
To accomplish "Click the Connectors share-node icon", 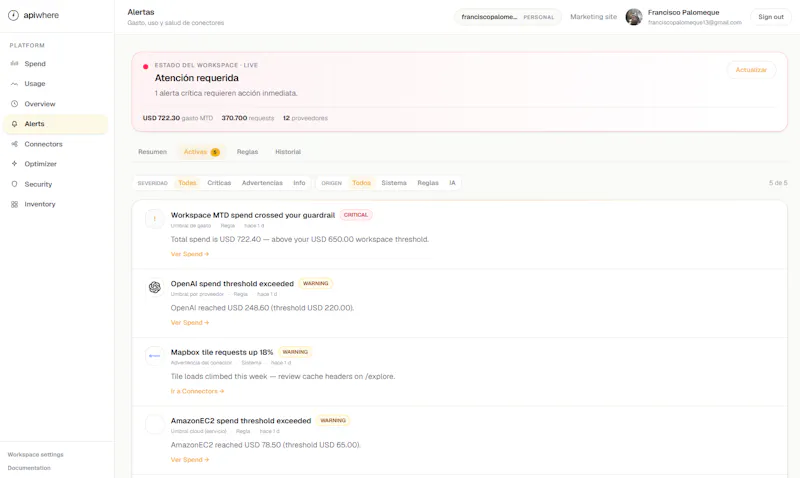I will pyautogui.click(x=14, y=144).
